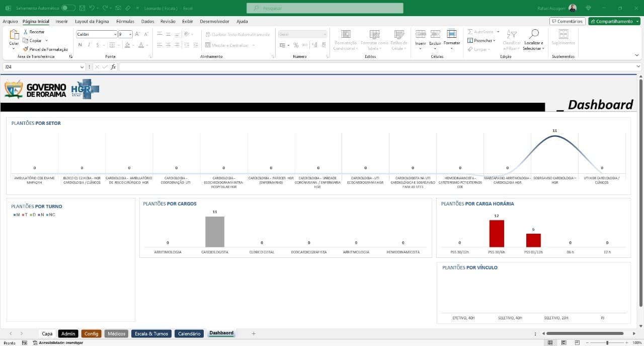Screen dimensions: 644x346
Task: Click Acessibilidade: investigar in status bar
Action: (x=57, y=342)
